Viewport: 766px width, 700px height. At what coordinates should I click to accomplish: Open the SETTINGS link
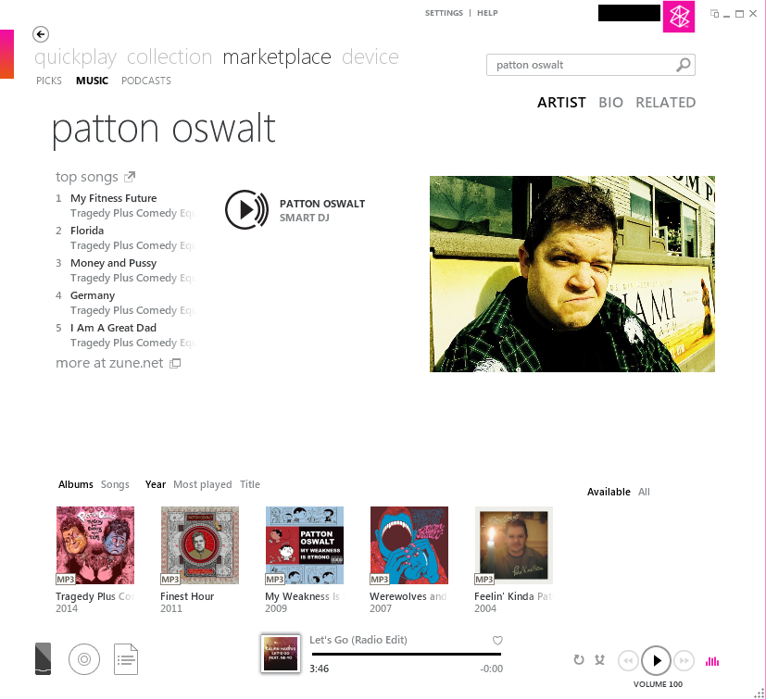pos(444,13)
